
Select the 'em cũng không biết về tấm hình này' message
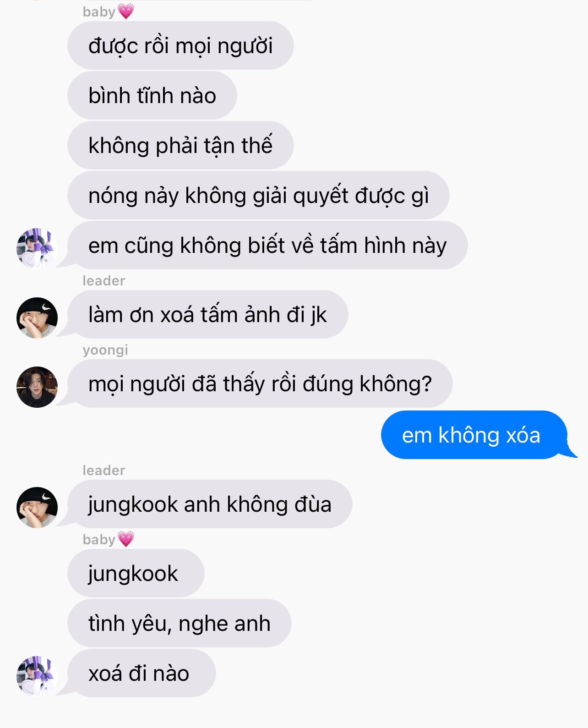click(267, 245)
